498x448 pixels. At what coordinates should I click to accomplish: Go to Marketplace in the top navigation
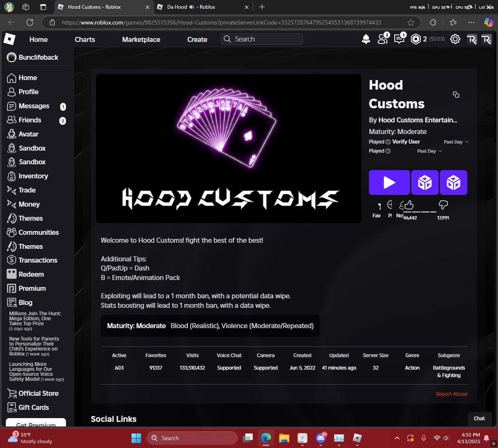click(141, 39)
